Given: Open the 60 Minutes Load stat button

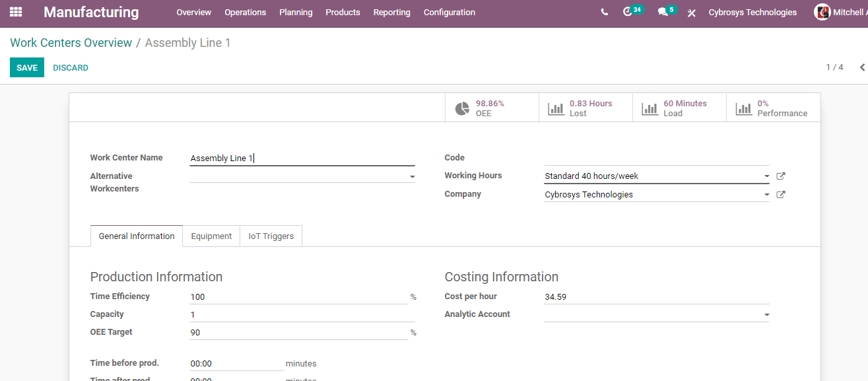Looking at the screenshot, I should click(679, 108).
